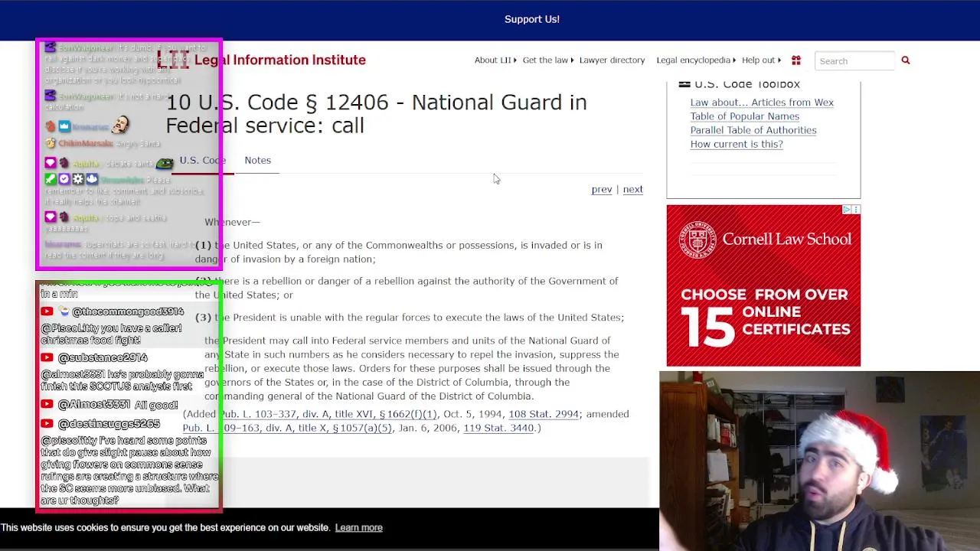Click the Cornell Law School advertisement
This screenshot has height=551, width=980.
[763, 285]
